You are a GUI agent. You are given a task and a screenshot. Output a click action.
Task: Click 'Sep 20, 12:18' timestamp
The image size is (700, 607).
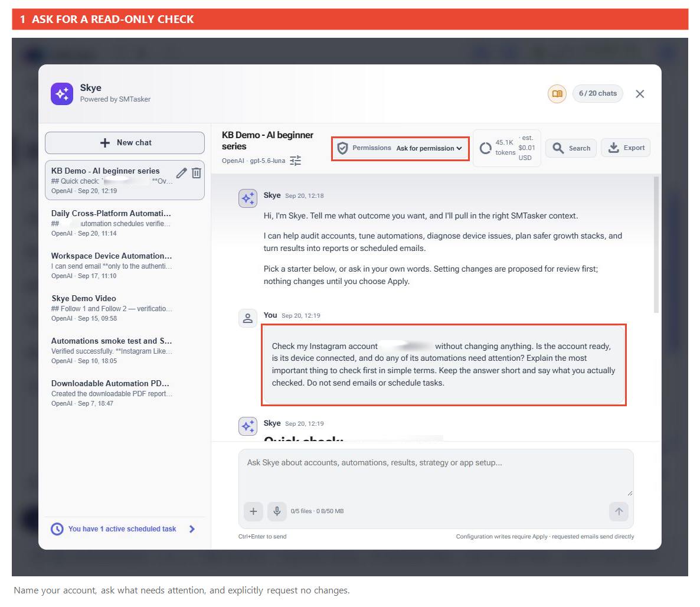(x=305, y=195)
